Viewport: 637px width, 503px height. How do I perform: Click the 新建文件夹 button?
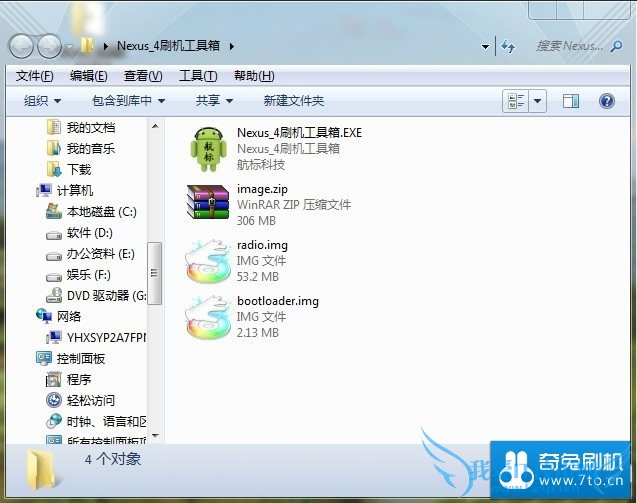click(294, 101)
